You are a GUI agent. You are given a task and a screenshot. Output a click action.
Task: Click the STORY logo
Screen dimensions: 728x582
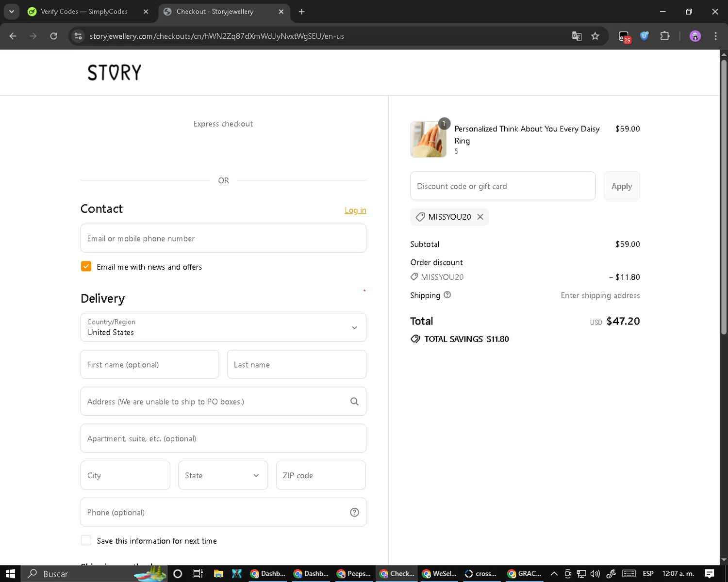(115, 73)
